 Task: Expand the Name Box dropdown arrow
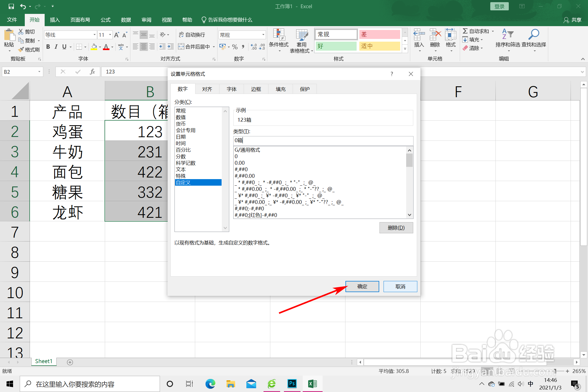[x=39, y=72]
